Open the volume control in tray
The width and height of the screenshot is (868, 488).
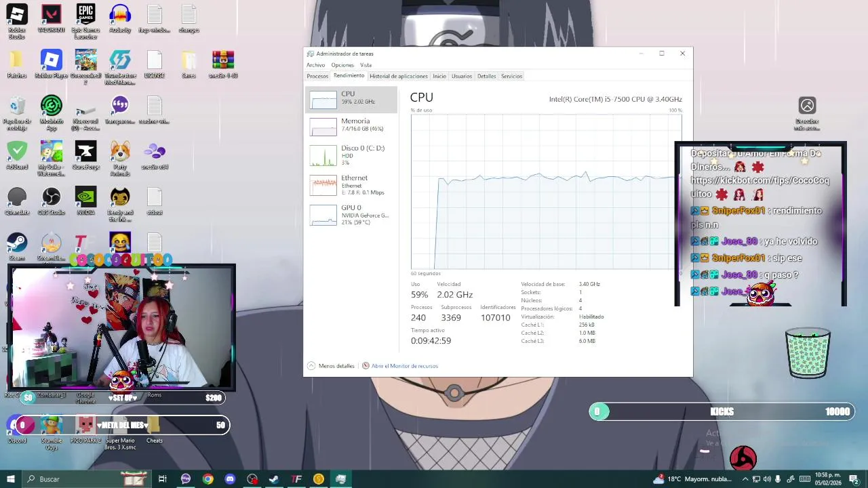point(767,479)
